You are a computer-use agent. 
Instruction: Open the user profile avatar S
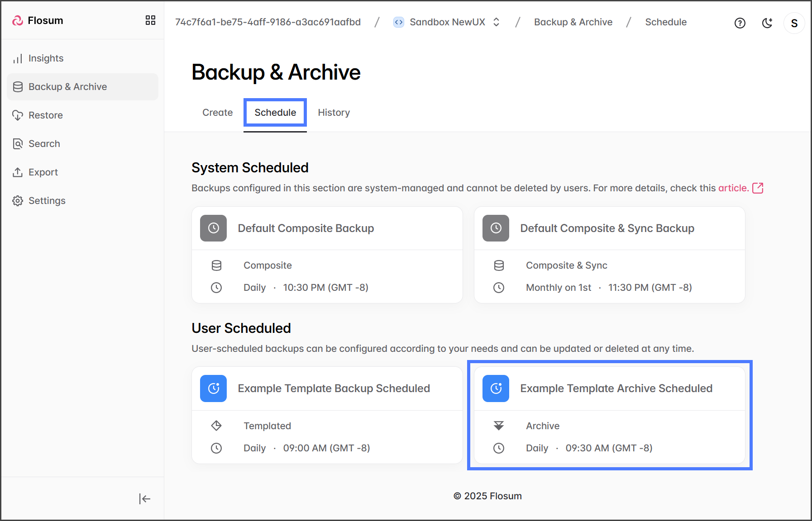pos(794,23)
